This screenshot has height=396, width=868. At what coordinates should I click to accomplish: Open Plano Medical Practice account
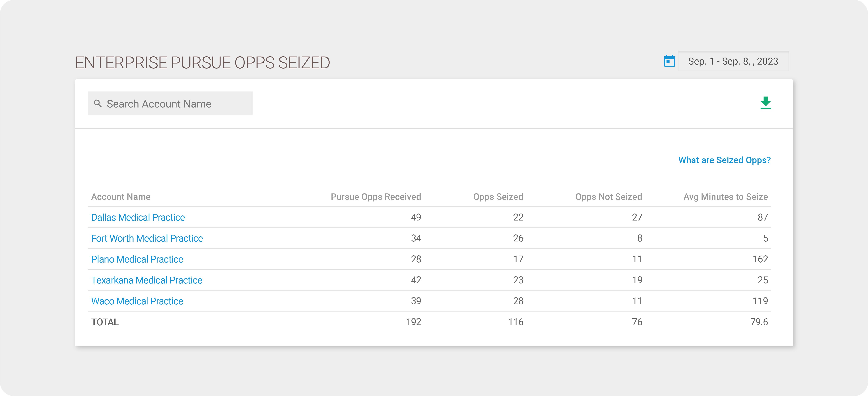coord(137,259)
